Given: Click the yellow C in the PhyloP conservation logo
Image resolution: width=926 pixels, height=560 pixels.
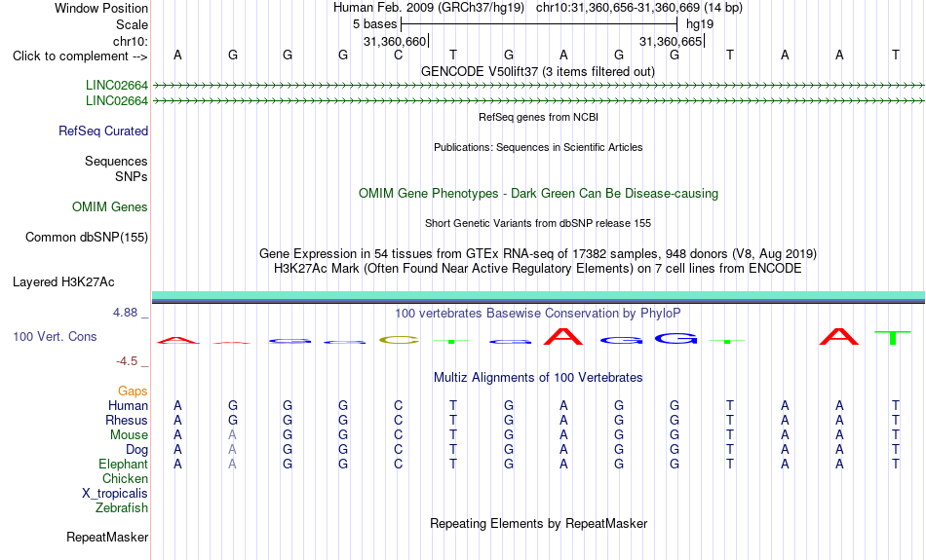Looking at the screenshot, I should click(x=399, y=341).
